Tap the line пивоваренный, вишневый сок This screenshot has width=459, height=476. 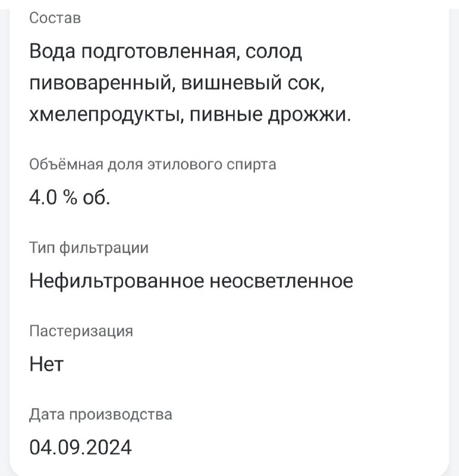177,83
